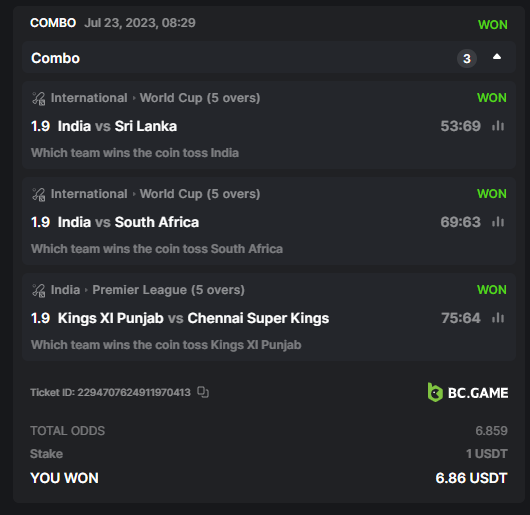Select first World Cup (5 overs) breadcrumb
530x515 pixels.
tap(200, 98)
